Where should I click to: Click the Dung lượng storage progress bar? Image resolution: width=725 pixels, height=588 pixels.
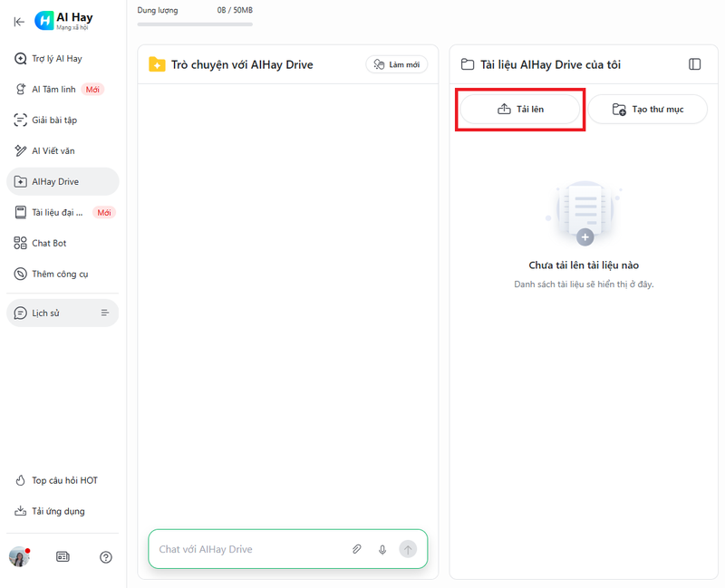point(195,24)
